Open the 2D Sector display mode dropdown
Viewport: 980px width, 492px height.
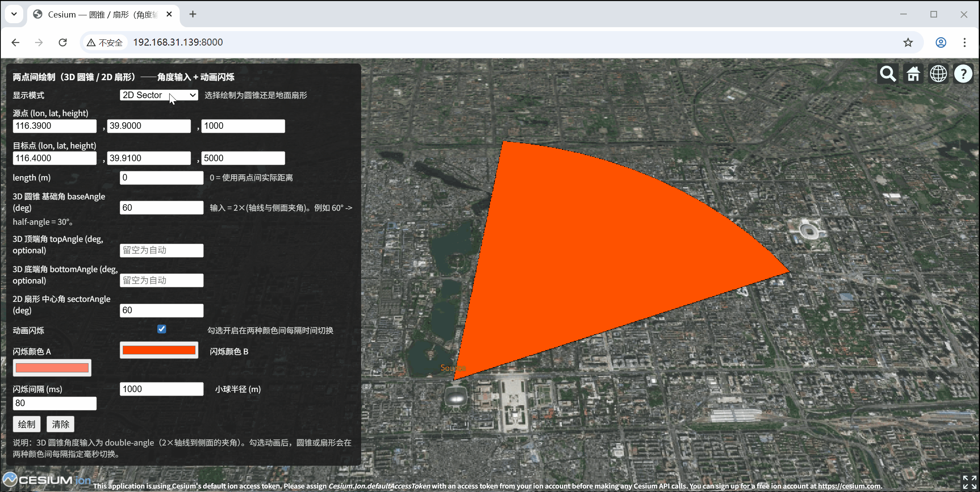(159, 95)
